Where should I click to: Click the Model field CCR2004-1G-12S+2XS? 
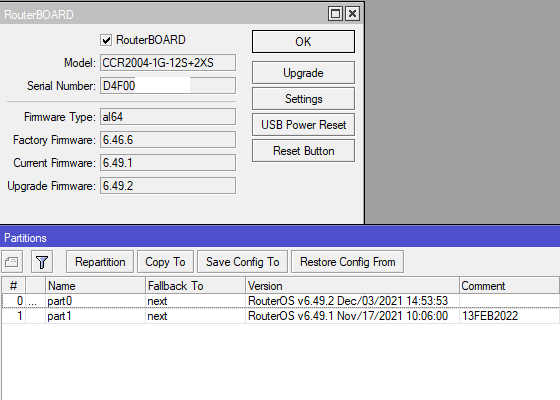tap(168, 63)
